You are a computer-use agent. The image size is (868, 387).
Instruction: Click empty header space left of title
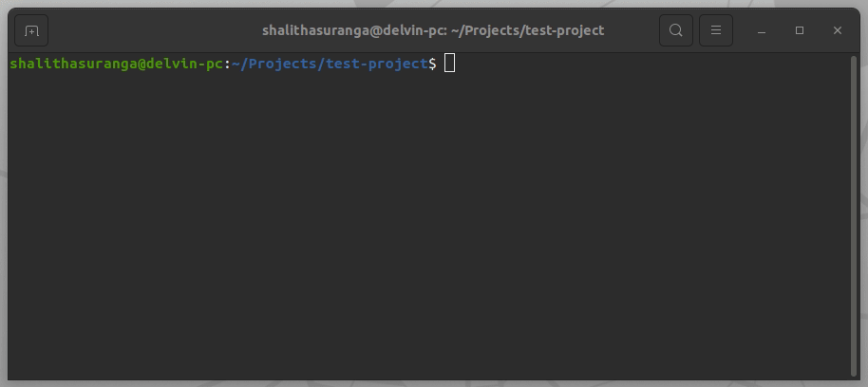[152, 30]
